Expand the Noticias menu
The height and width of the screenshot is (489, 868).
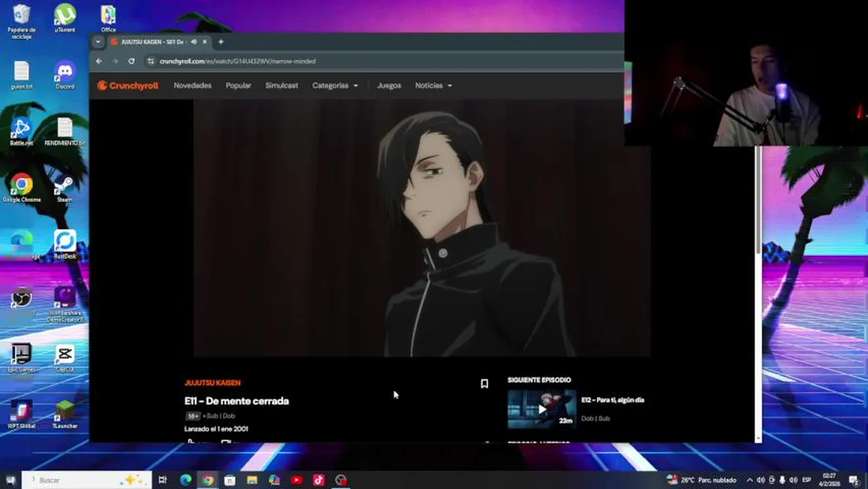433,86
